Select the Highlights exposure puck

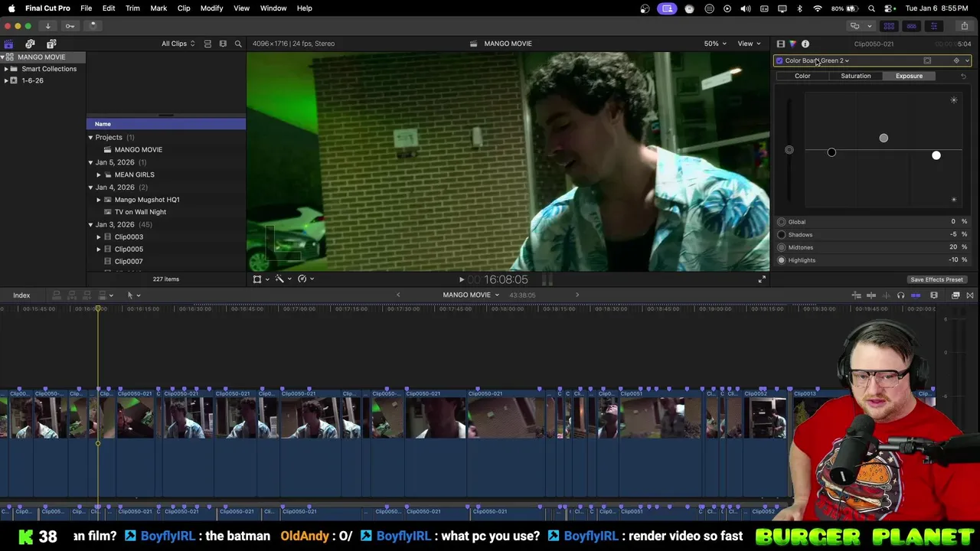coord(936,155)
